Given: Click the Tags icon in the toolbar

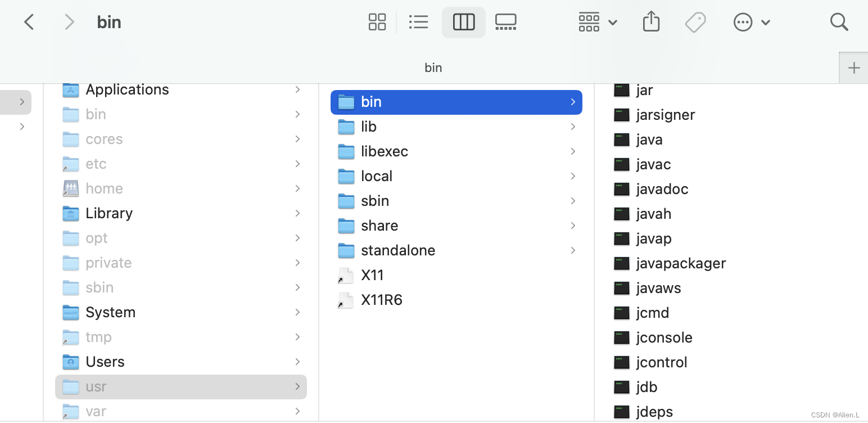Looking at the screenshot, I should tap(695, 22).
